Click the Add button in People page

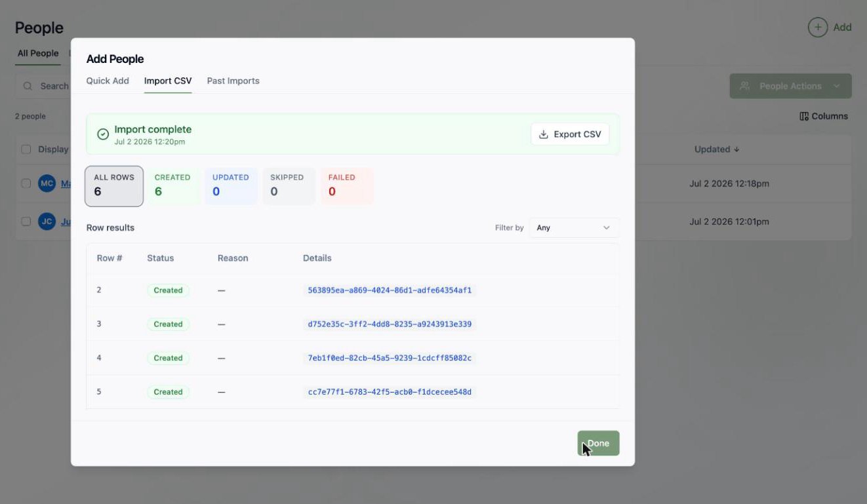pyautogui.click(x=830, y=28)
